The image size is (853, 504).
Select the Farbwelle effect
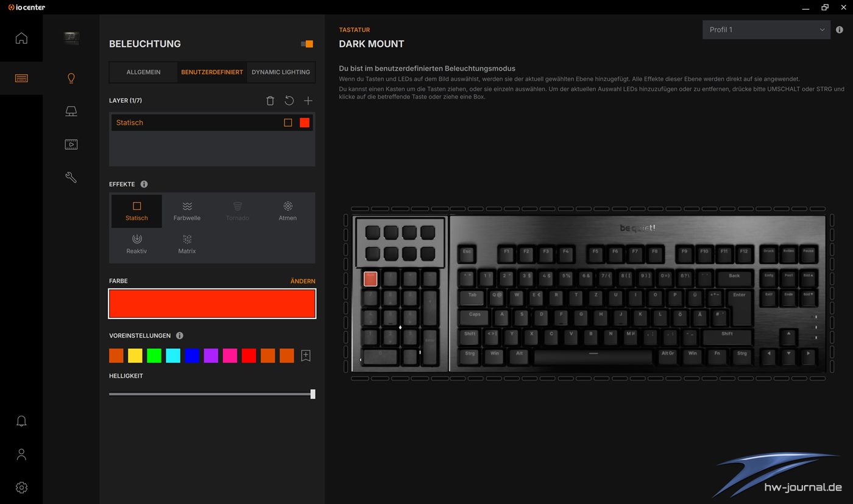point(187,211)
